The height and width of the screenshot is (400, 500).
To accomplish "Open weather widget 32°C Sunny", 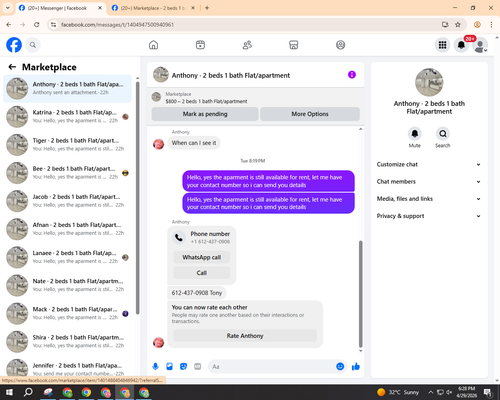I will pyautogui.click(x=398, y=392).
